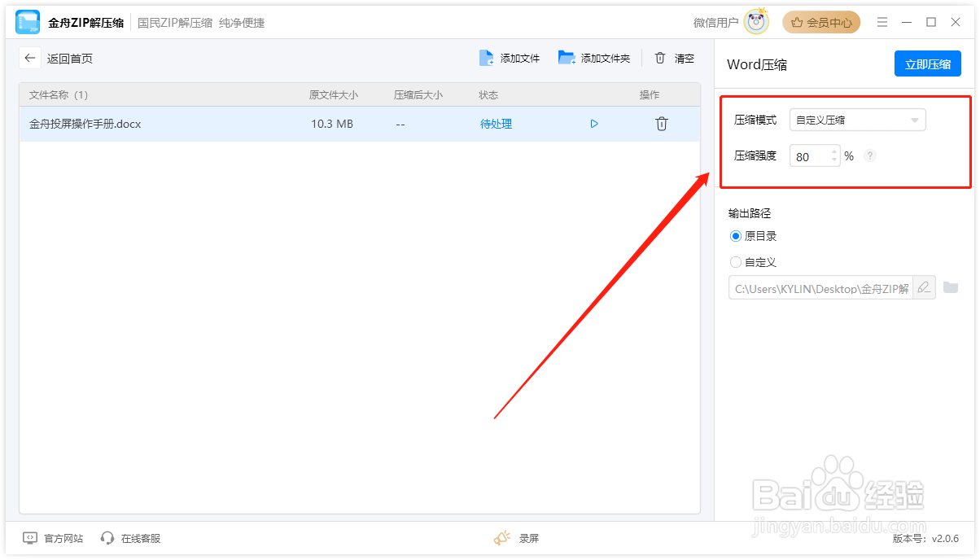The width and height of the screenshot is (980, 560).
Task: Click the question mark beside 压缩强度
Action: pos(869,155)
